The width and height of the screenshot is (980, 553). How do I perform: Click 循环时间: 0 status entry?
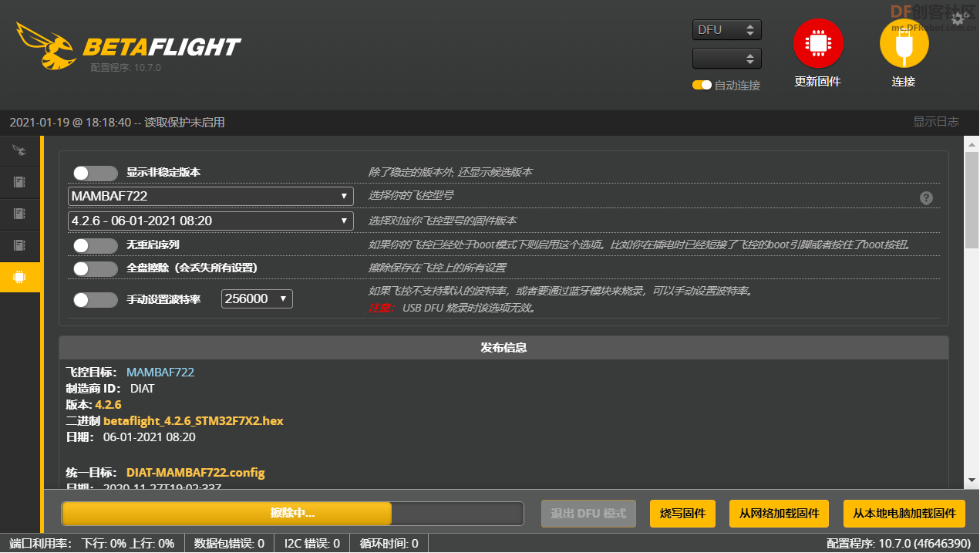[x=389, y=544]
